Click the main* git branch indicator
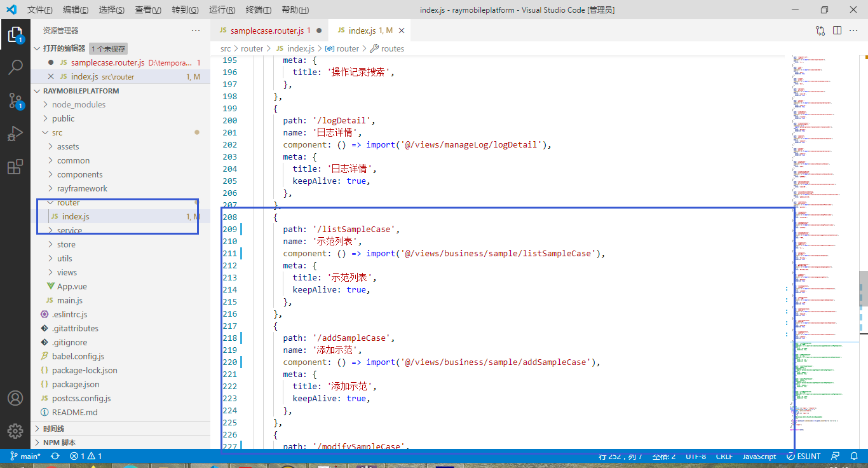Viewport: 868px width, 468px height. click(x=25, y=456)
